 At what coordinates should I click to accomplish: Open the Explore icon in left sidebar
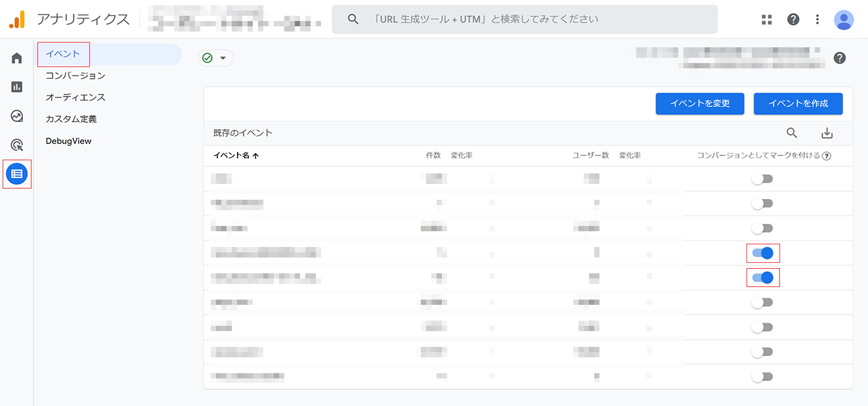17,116
